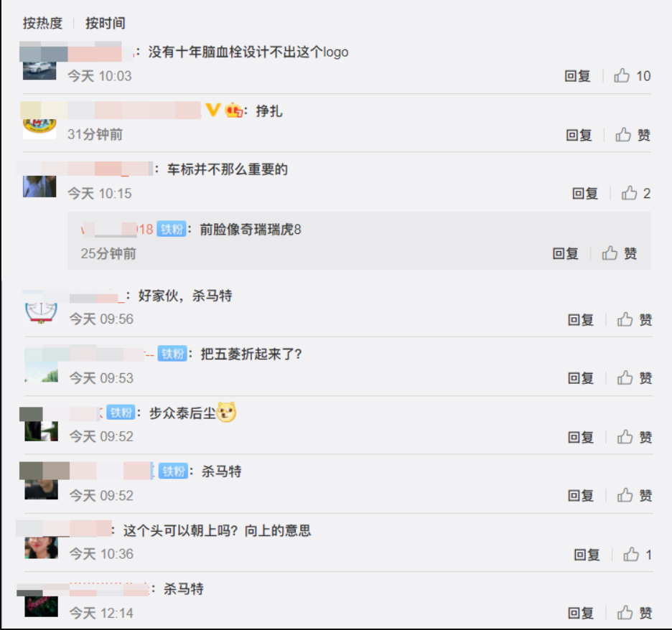672x630 pixels.
Task: Reply to the 前脸像奇瑞瑞虎8 reply
Action: tap(565, 253)
